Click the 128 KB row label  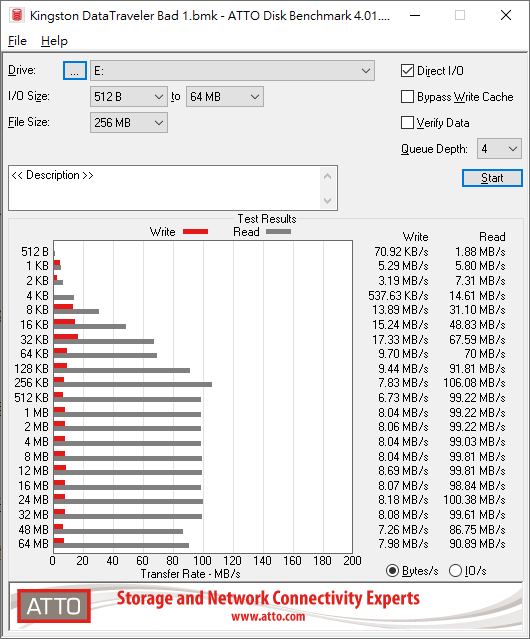tap(31, 368)
